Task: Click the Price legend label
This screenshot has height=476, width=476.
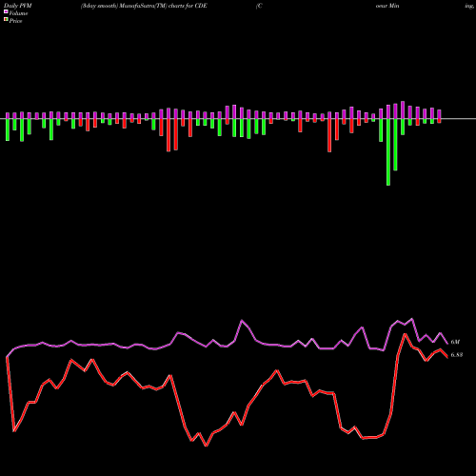Action: click(15, 21)
